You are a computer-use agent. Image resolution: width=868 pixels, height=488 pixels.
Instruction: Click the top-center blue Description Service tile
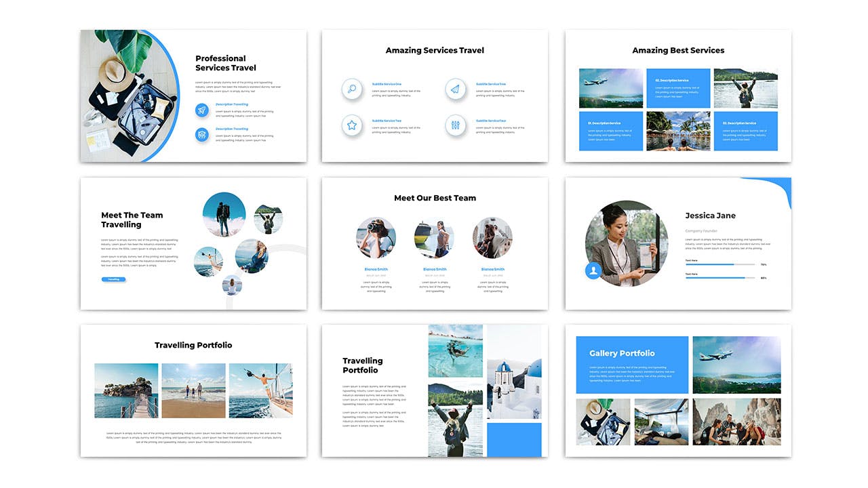pos(678,88)
